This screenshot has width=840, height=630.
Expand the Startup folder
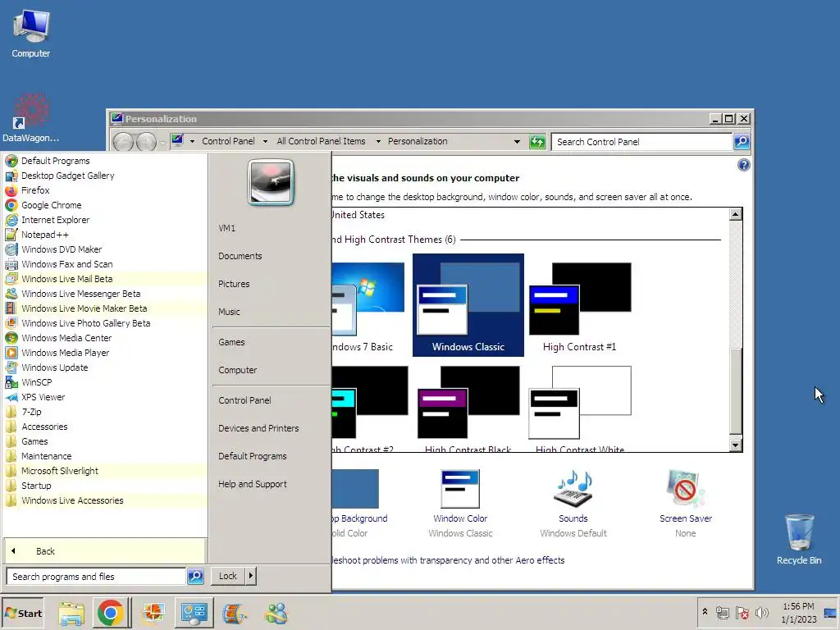click(36, 486)
